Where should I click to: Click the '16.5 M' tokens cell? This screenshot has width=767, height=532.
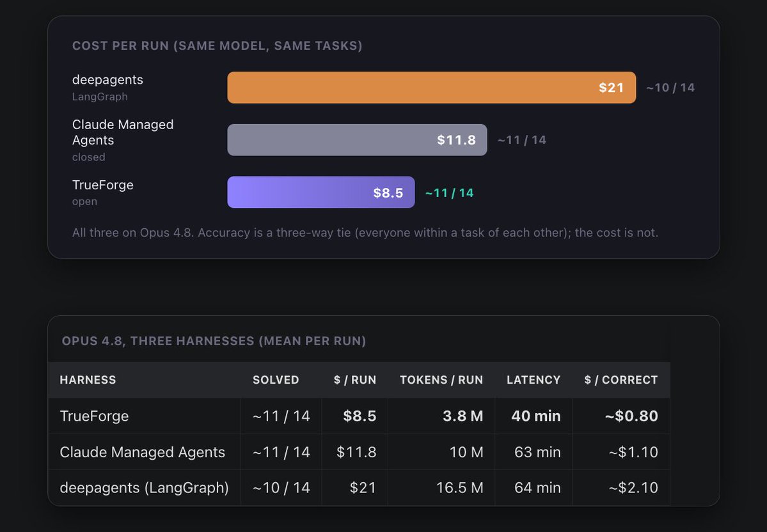coord(459,487)
